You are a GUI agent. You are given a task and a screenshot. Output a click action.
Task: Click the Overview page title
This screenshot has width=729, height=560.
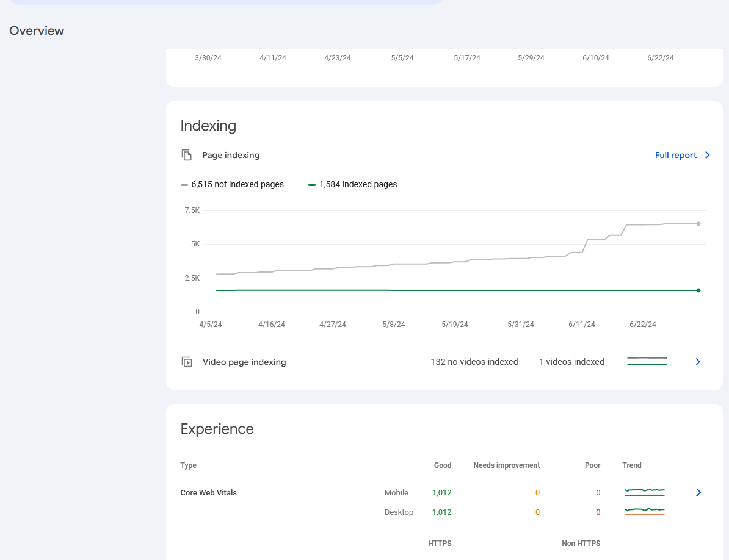[x=37, y=31]
